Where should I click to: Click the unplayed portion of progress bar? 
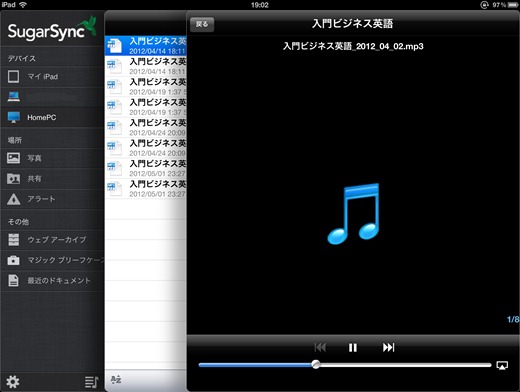coord(405,365)
